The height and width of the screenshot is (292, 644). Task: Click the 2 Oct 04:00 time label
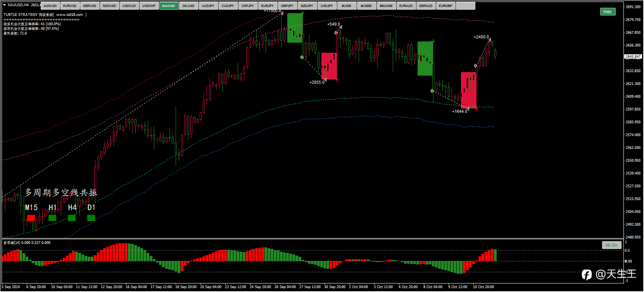coord(359,287)
